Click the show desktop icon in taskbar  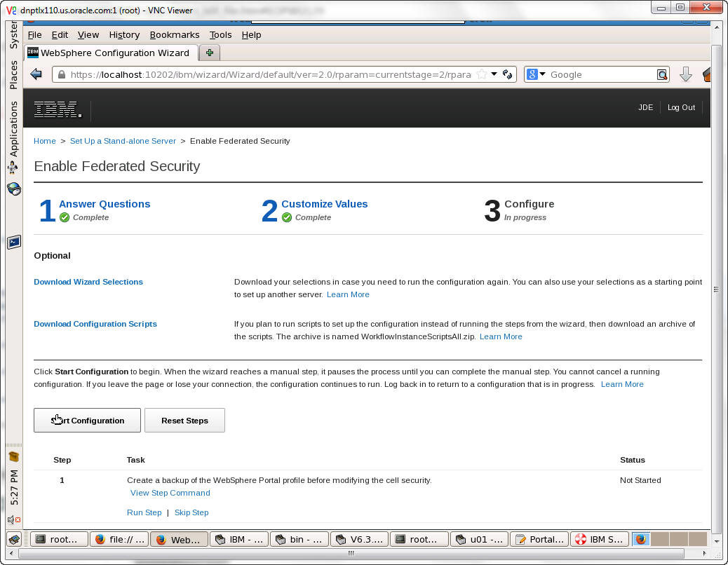point(15,540)
